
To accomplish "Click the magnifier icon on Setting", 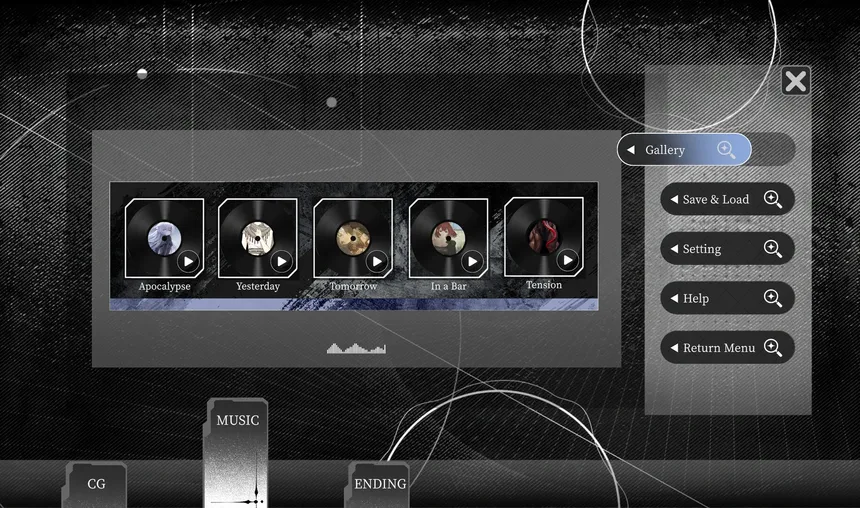I will pyautogui.click(x=773, y=249).
